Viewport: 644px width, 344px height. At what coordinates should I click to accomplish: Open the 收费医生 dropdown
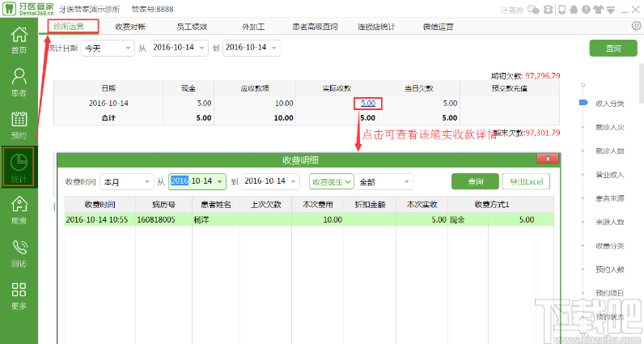click(332, 181)
